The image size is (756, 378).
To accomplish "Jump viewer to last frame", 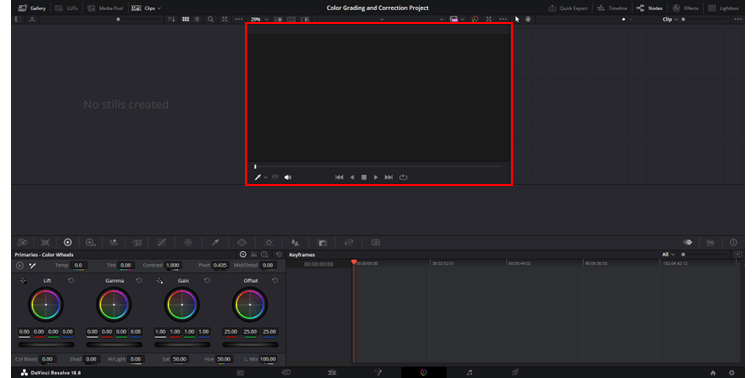I will 389,177.
